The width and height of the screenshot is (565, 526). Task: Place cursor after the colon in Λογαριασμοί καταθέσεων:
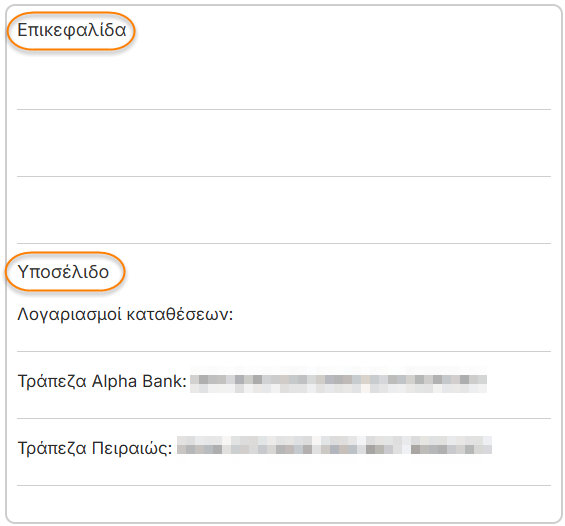235,315
